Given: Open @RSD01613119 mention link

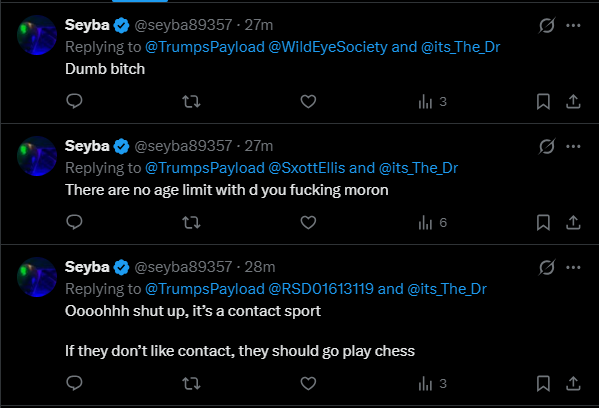Looking at the screenshot, I should pyautogui.click(x=321, y=289).
